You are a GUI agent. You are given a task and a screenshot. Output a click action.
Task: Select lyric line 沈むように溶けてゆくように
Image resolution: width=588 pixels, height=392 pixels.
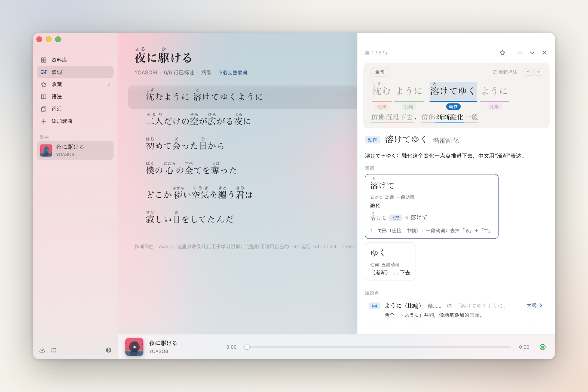(242, 97)
